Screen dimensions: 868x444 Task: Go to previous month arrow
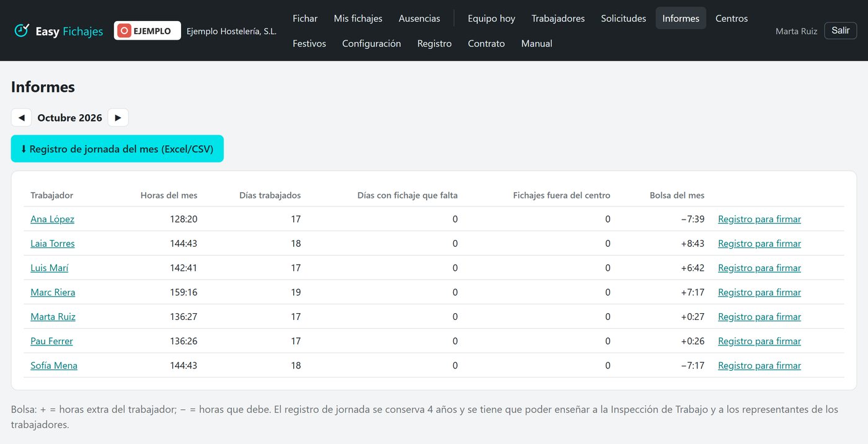click(21, 118)
